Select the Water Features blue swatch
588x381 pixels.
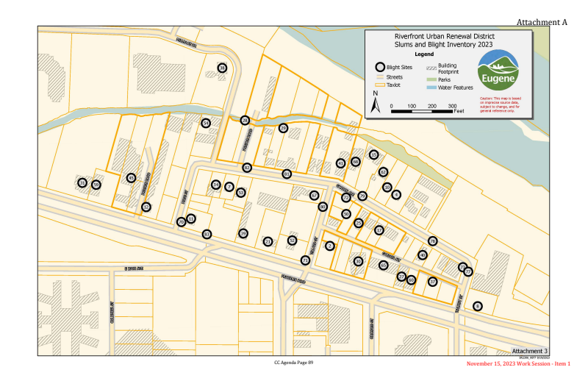(x=431, y=88)
